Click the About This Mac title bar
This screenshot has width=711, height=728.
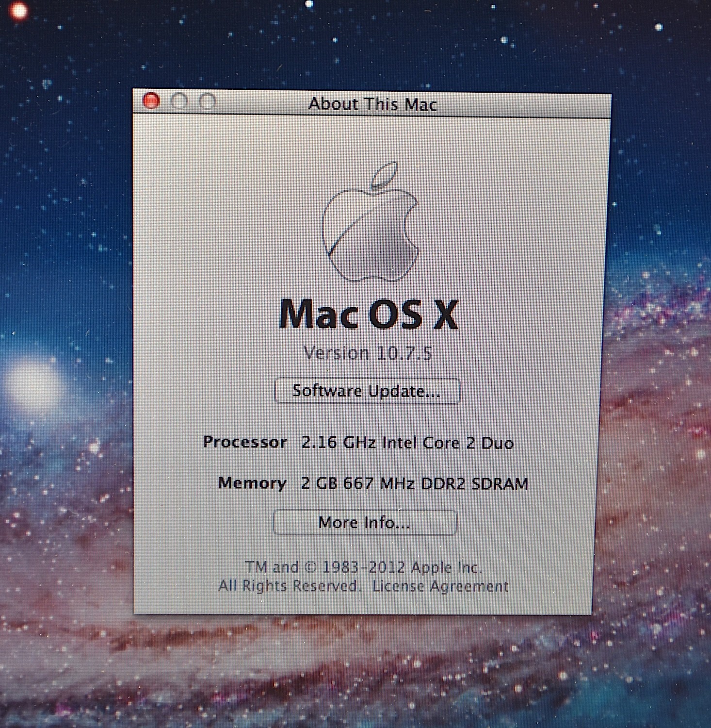tap(372, 104)
